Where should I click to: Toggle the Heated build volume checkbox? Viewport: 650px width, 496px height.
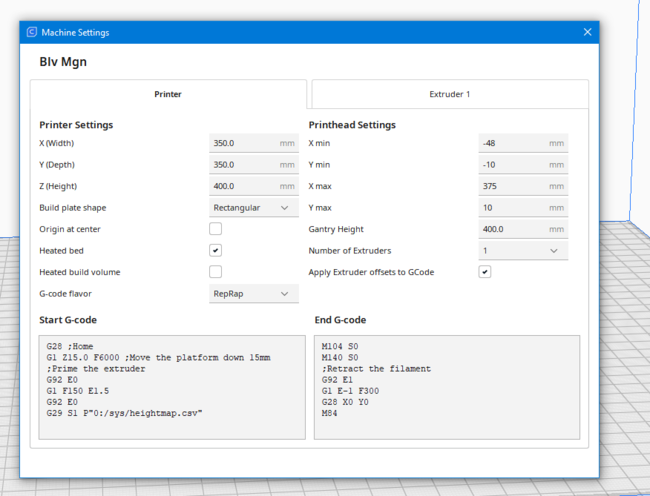[215, 272]
